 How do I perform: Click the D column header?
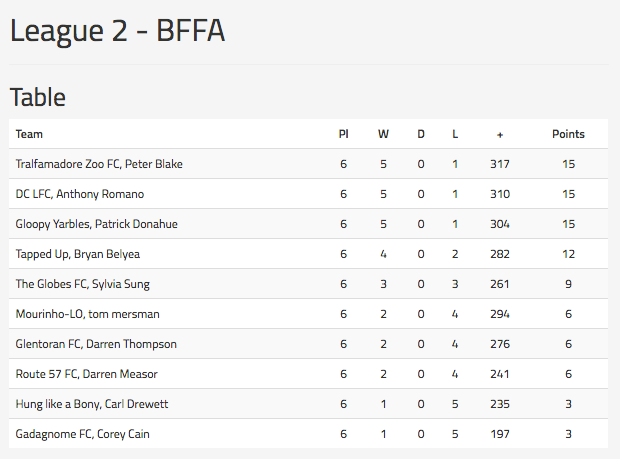421,134
